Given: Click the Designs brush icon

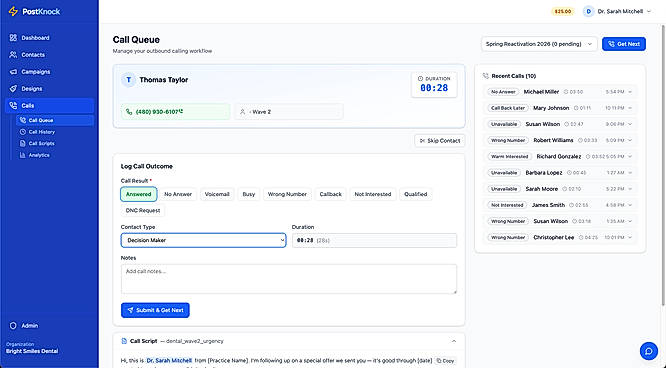Looking at the screenshot, I should tap(13, 89).
